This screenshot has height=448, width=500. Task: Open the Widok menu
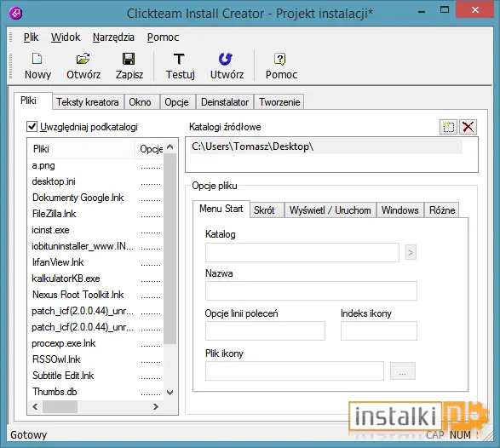tap(66, 37)
